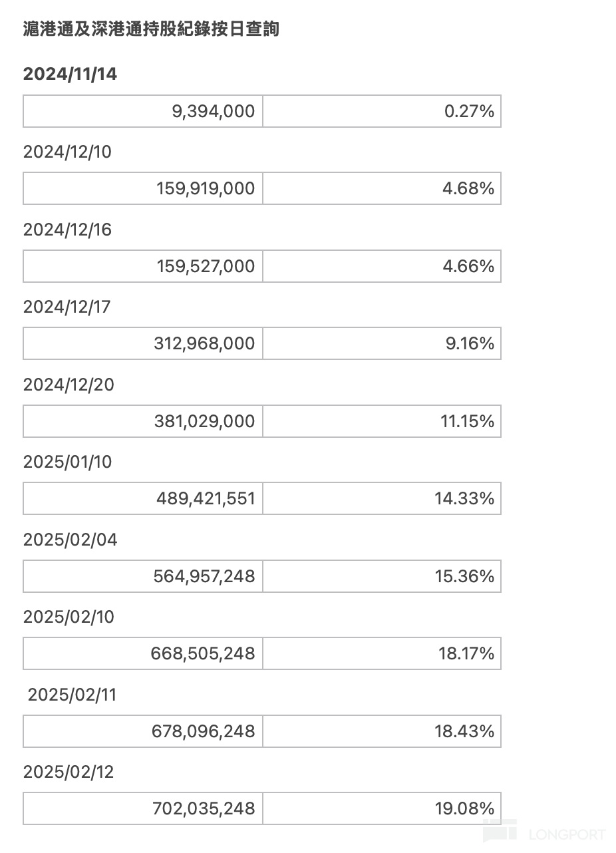Image resolution: width=616 pixels, height=853 pixels.
Task: Click the 4.66% percentage cell
Action: tap(382, 266)
